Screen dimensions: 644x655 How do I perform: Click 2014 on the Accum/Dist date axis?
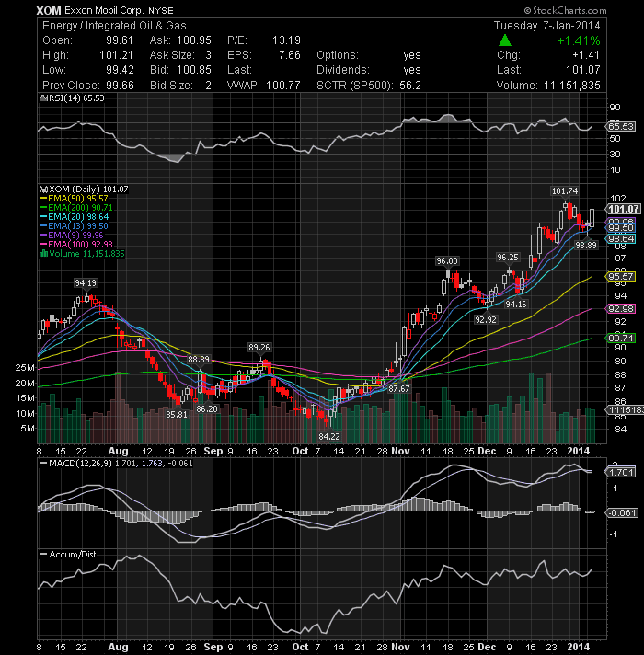(578, 647)
